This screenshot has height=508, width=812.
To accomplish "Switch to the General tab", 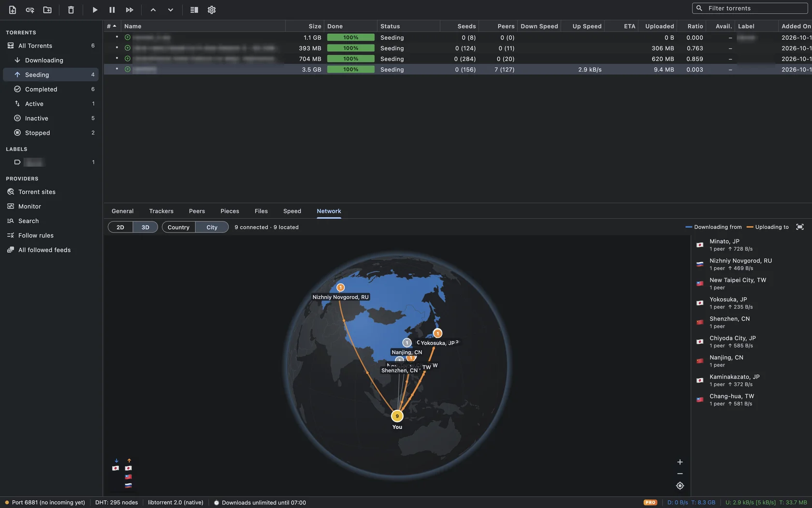I will pyautogui.click(x=122, y=211).
